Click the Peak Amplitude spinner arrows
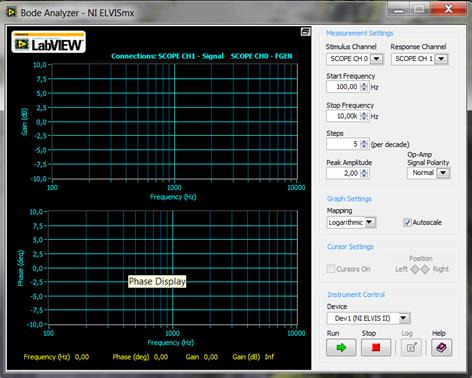Image resolution: width=472 pixels, height=378 pixels. pos(364,173)
